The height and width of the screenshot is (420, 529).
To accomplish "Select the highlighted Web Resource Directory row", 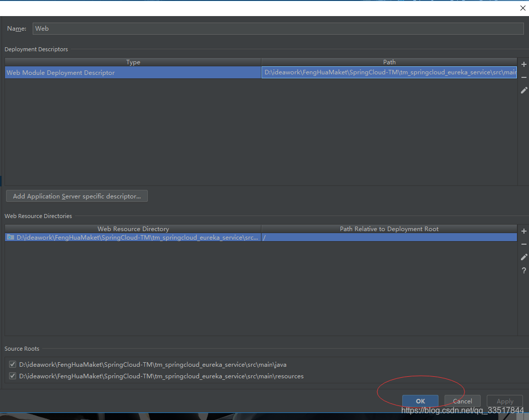I will pos(133,237).
